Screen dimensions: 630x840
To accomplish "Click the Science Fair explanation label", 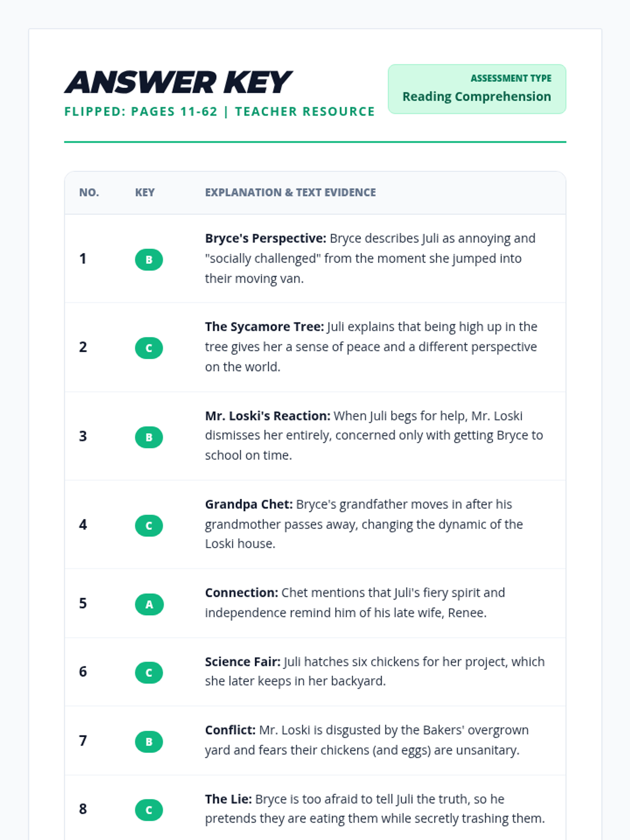I will [243, 661].
